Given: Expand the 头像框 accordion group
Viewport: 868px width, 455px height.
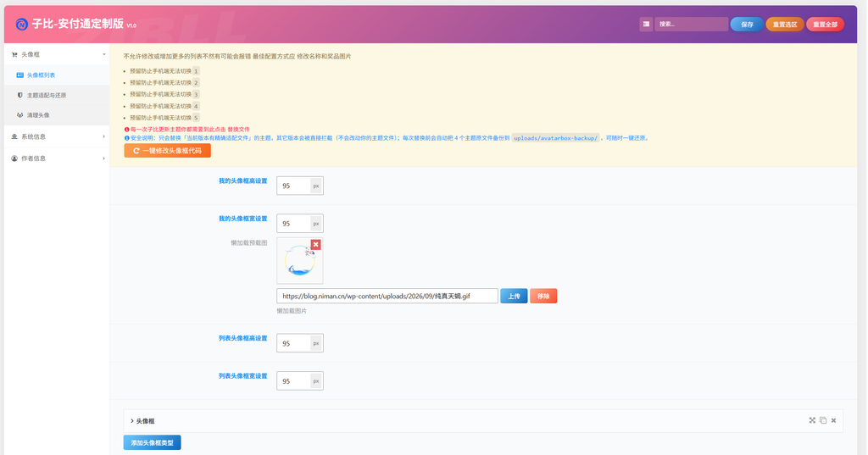Looking at the screenshot, I should [482, 421].
